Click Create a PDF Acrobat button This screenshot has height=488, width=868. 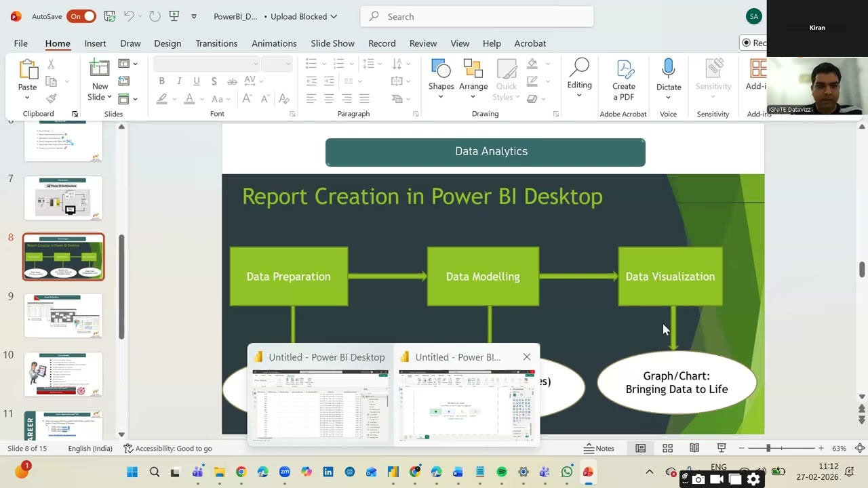coord(624,80)
